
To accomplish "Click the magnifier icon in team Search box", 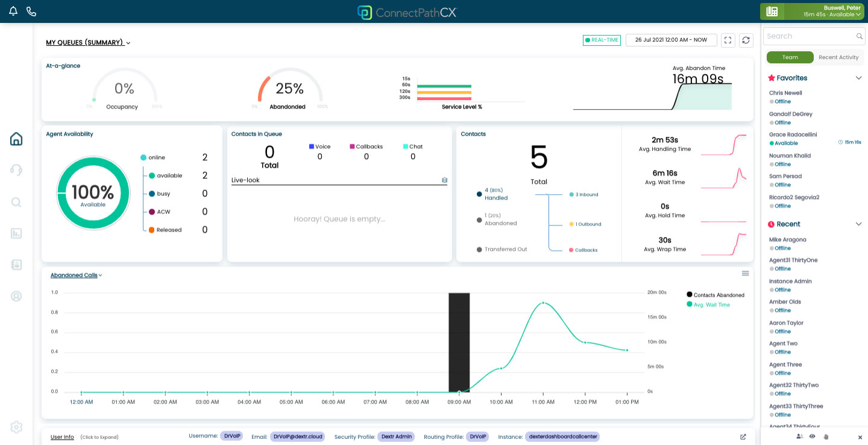I will pos(860,36).
